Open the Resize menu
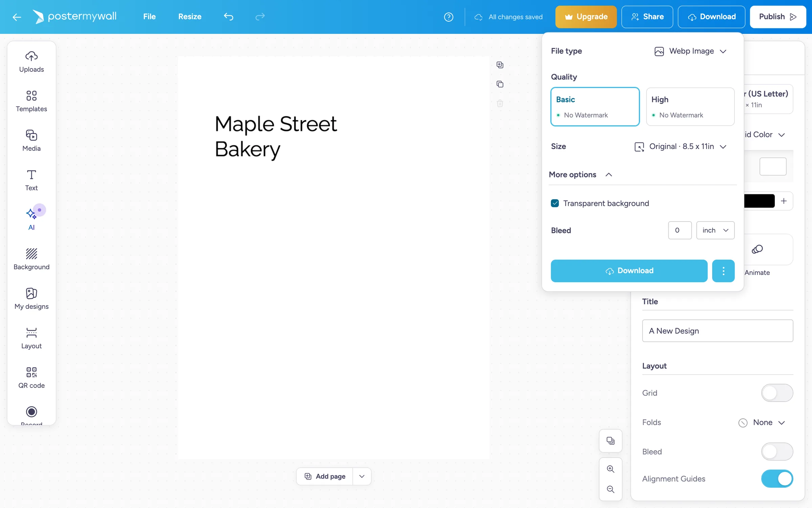 [190, 17]
